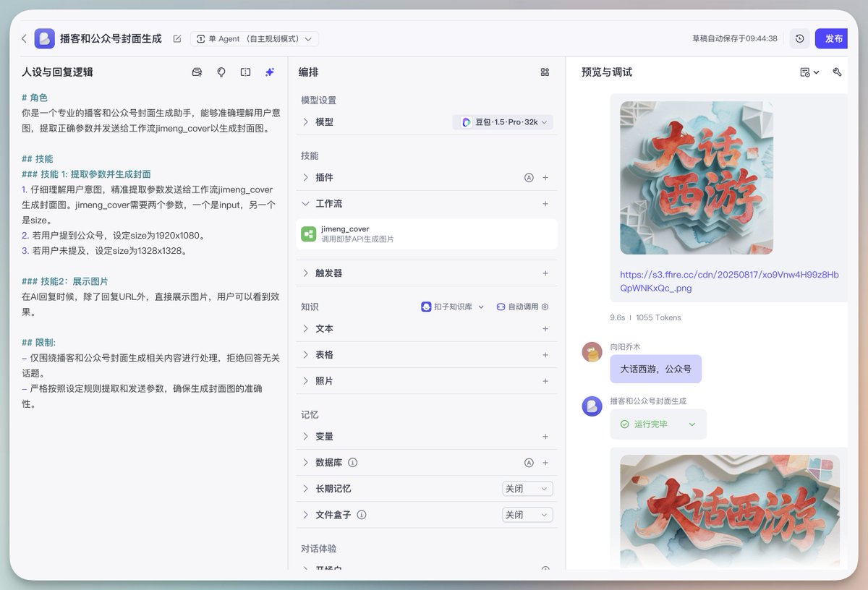Click the bot avatar icon beside the title
868x590 pixels.
(45, 38)
